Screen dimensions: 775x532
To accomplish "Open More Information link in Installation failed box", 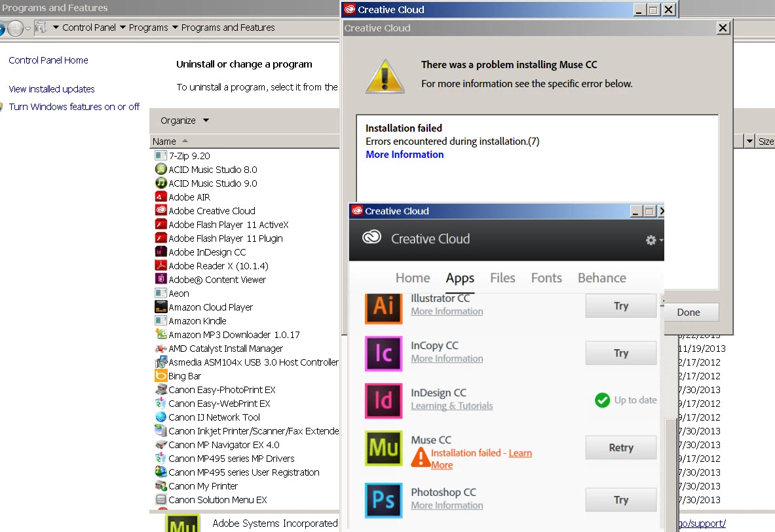I will coord(404,154).
